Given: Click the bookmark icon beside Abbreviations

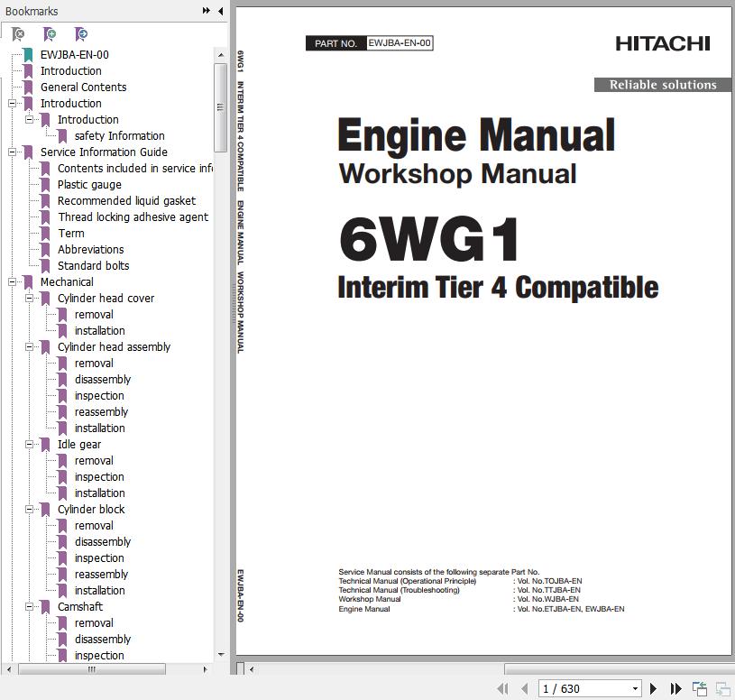Looking at the screenshot, I should pos(45,250).
